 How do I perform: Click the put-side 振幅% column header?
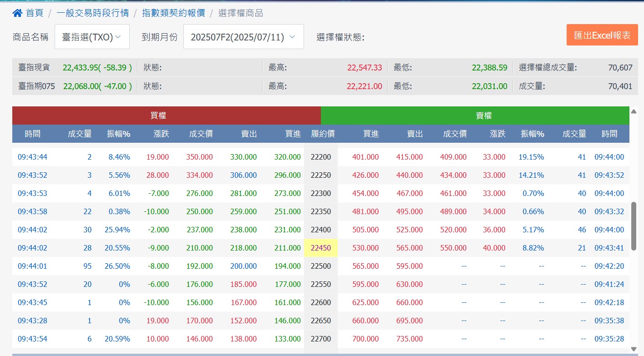coord(532,134)
